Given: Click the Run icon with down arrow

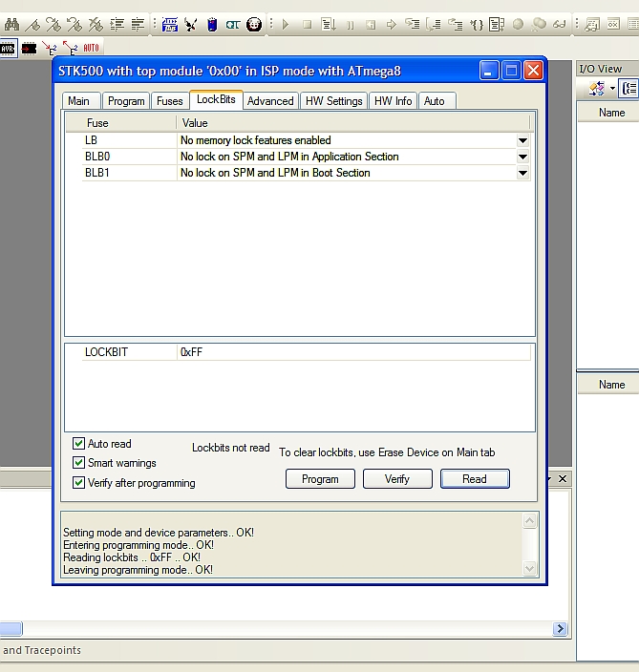Looking at the screenshot, I should [x=329, y=25].
